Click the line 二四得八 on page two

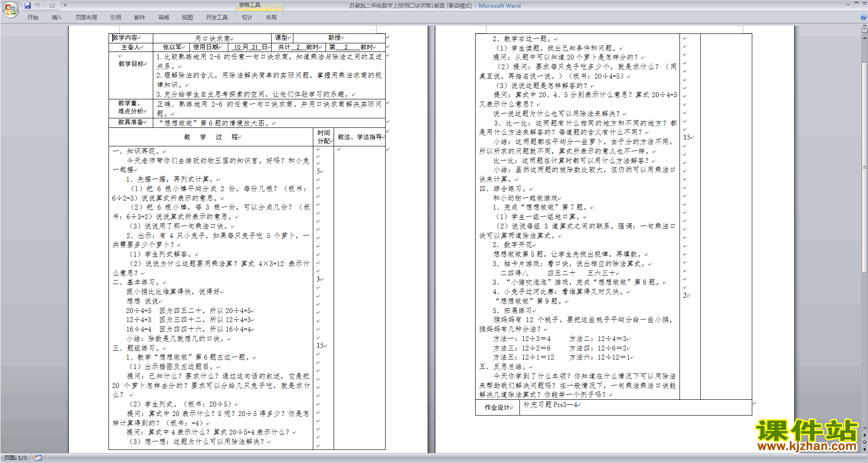click(x=514, y=273)
